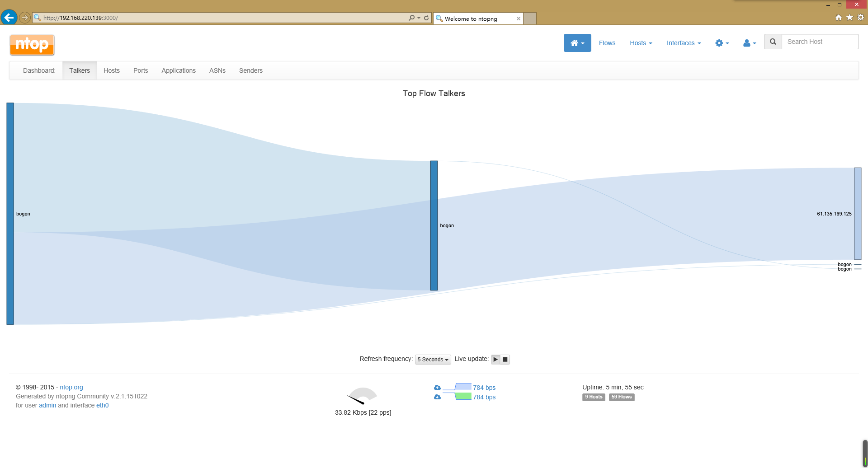
Task: Open the user account menu icon
Action: pos(749,43)
